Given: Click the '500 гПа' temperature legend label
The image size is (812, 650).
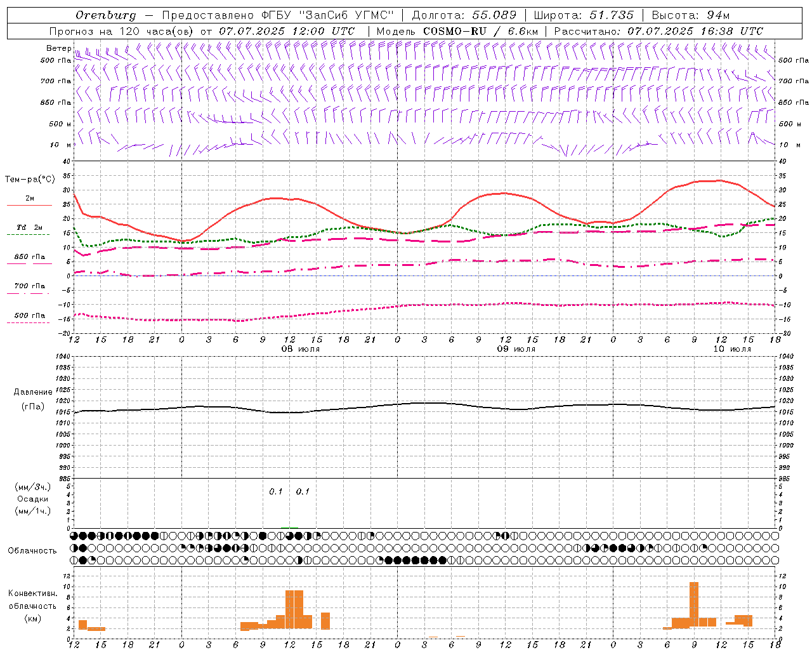Looking at the screenshot, I should 30,315.
